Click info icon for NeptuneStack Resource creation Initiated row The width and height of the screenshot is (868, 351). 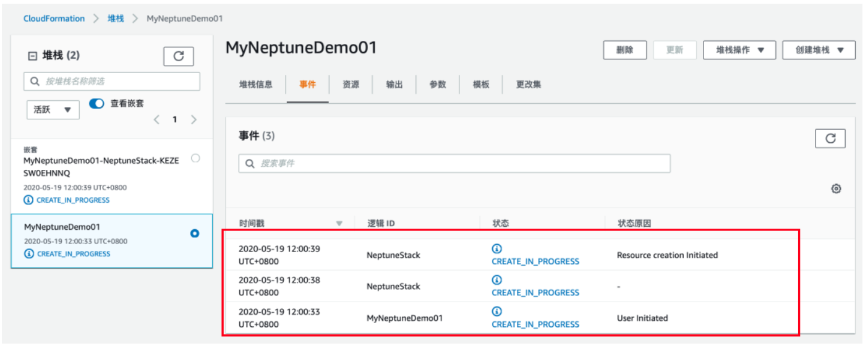pyautogui.click(x=496, y=248)
